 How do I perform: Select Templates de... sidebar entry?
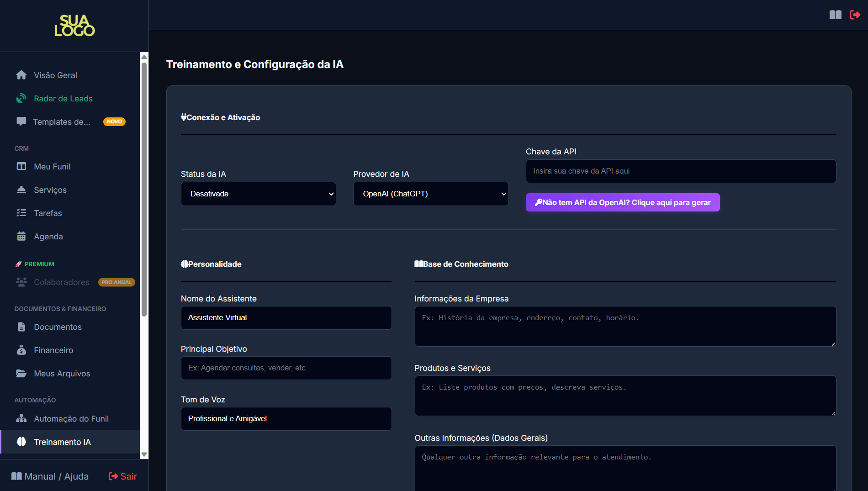click(x=61, y=122)
